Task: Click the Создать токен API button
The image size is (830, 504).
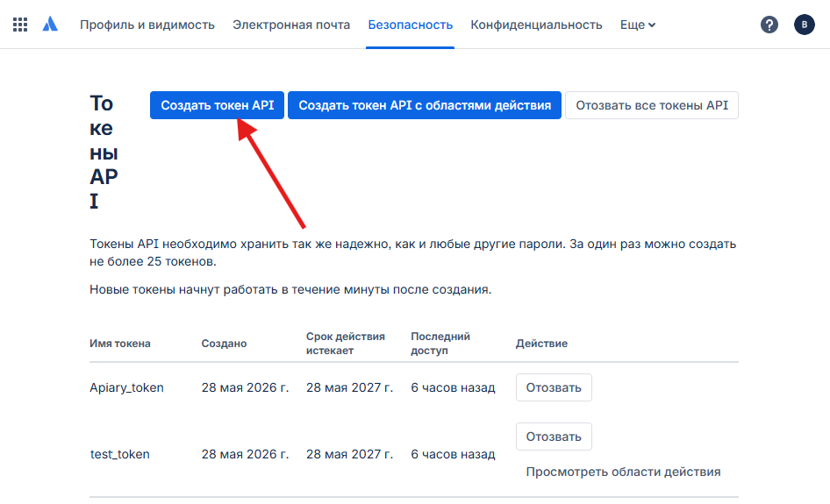Action: coord(217,105)
